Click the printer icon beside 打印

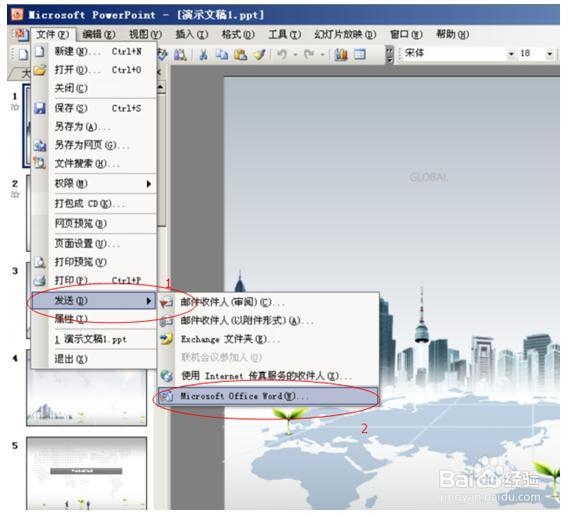click(40, 281)
